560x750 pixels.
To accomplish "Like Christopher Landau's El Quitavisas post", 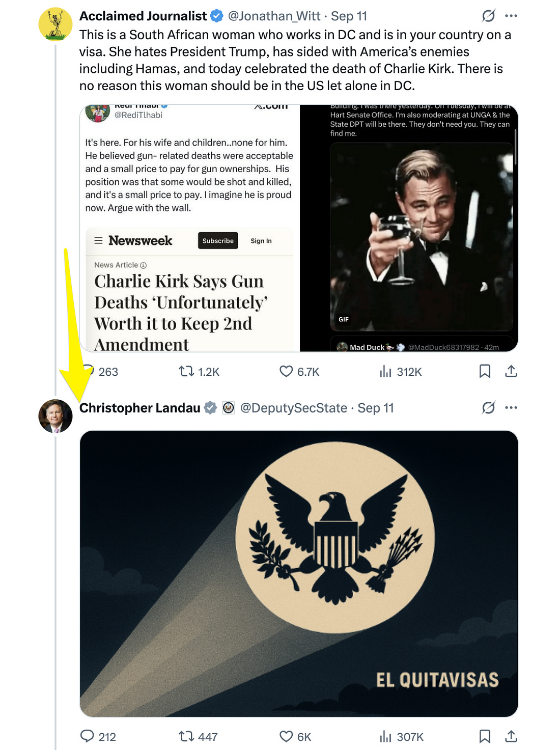I will click(287, 736).
